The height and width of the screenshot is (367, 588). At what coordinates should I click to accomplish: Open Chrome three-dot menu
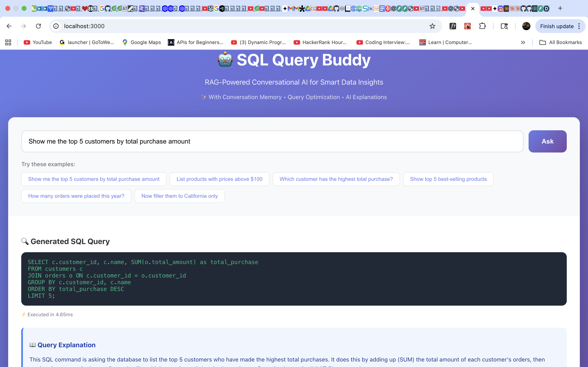pos(579,26)
